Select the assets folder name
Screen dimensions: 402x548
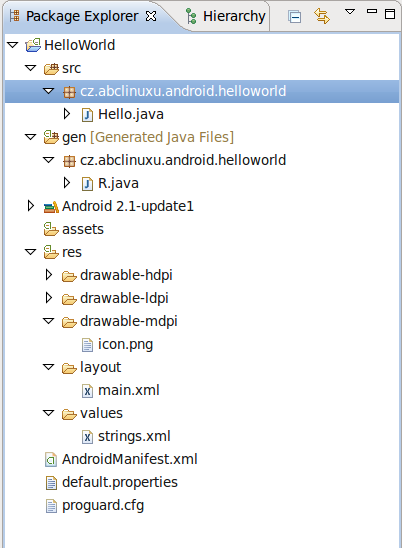[83, 229]
